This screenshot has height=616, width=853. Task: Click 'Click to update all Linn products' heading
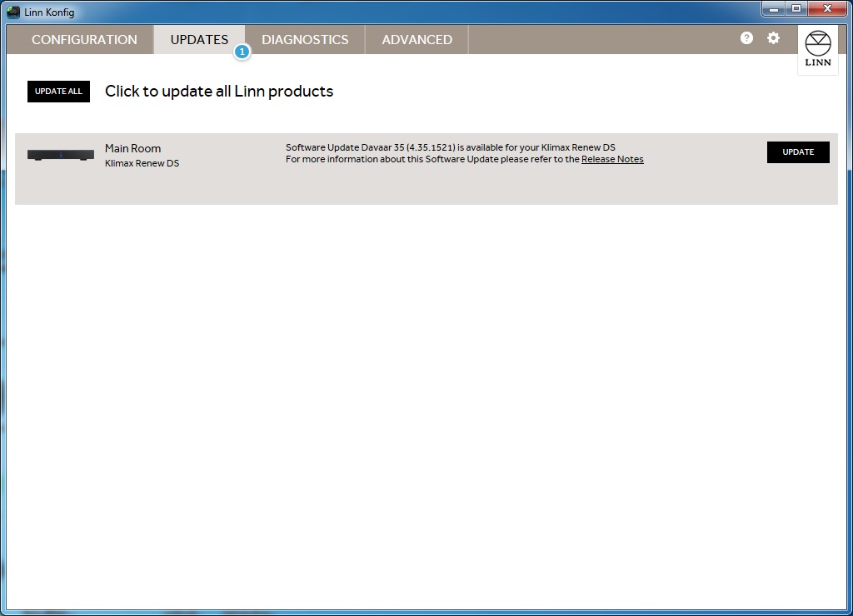pos(219,92)
